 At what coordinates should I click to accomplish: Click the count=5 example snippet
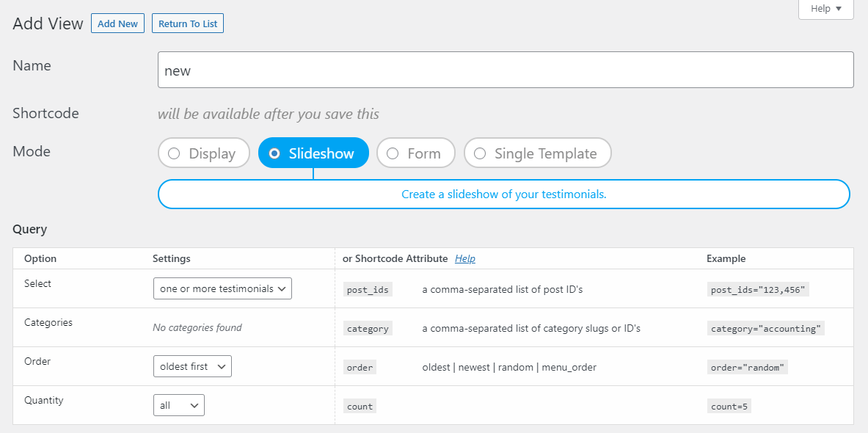(729, 406)
